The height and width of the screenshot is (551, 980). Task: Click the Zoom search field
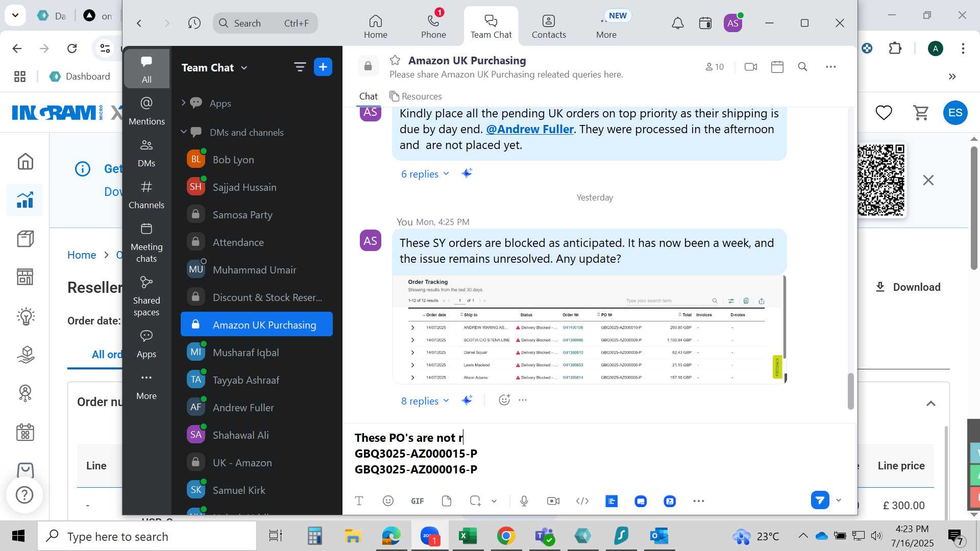click(x=265, y=23)
